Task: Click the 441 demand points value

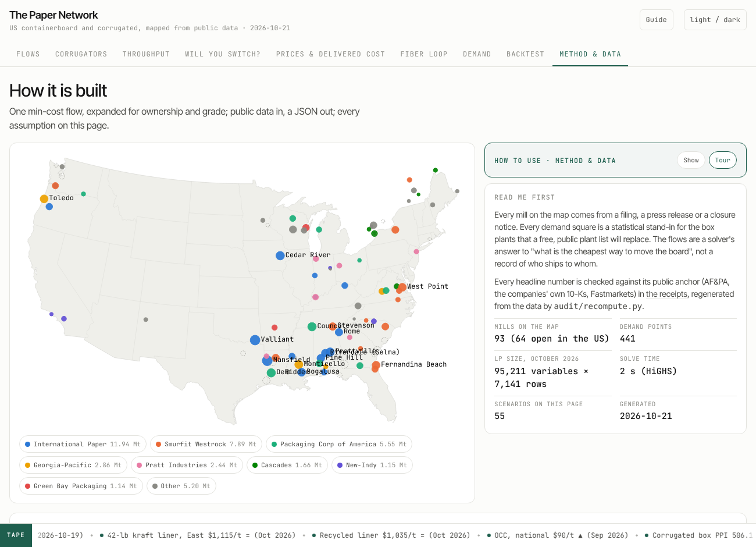Action: [627, 339]
